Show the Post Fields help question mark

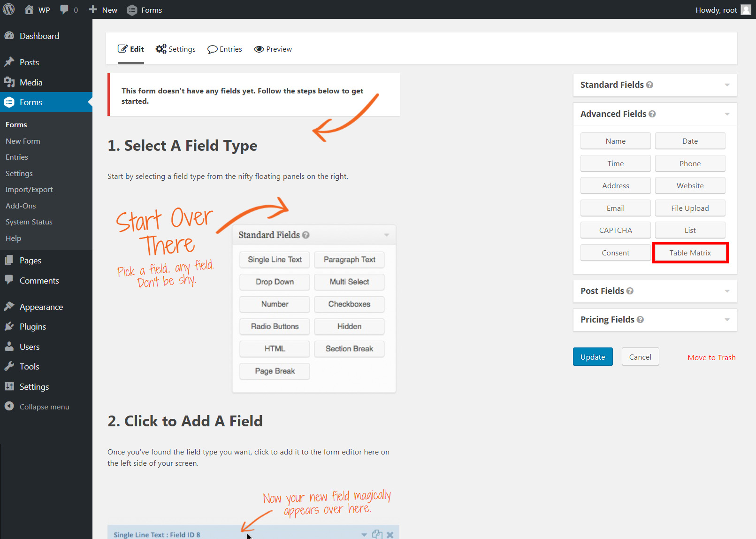[630, 291]
